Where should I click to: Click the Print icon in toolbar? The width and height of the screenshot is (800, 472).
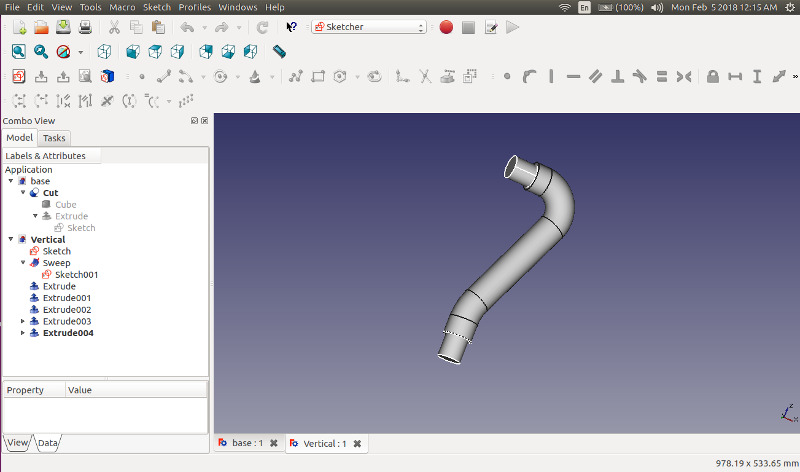point(86,27)
